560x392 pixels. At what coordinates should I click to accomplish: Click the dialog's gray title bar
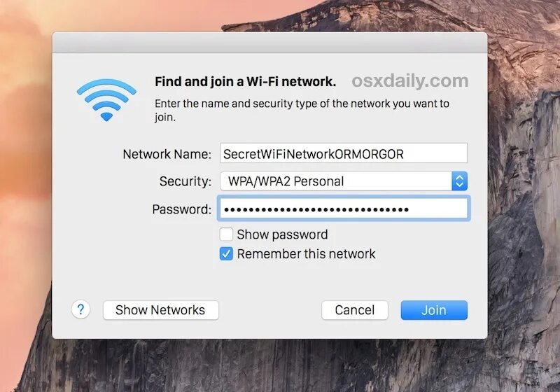[x=269, y=43]
